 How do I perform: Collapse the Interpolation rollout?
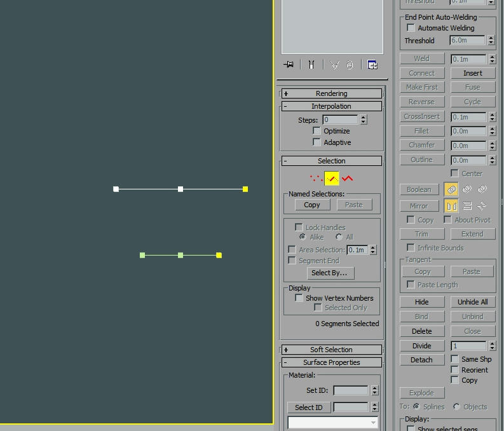pos(332,106)
